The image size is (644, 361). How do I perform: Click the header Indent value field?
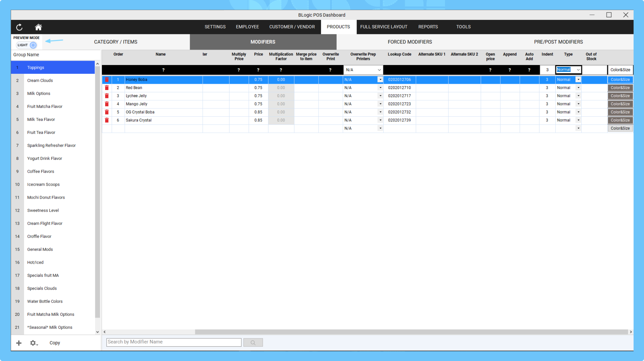coord(547,70)
